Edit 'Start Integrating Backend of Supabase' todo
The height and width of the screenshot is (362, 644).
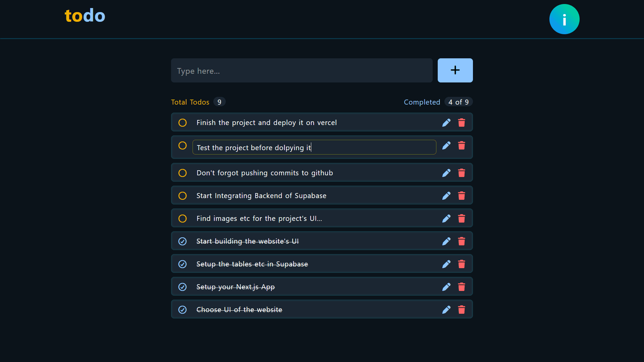click(x=446, y=196)
